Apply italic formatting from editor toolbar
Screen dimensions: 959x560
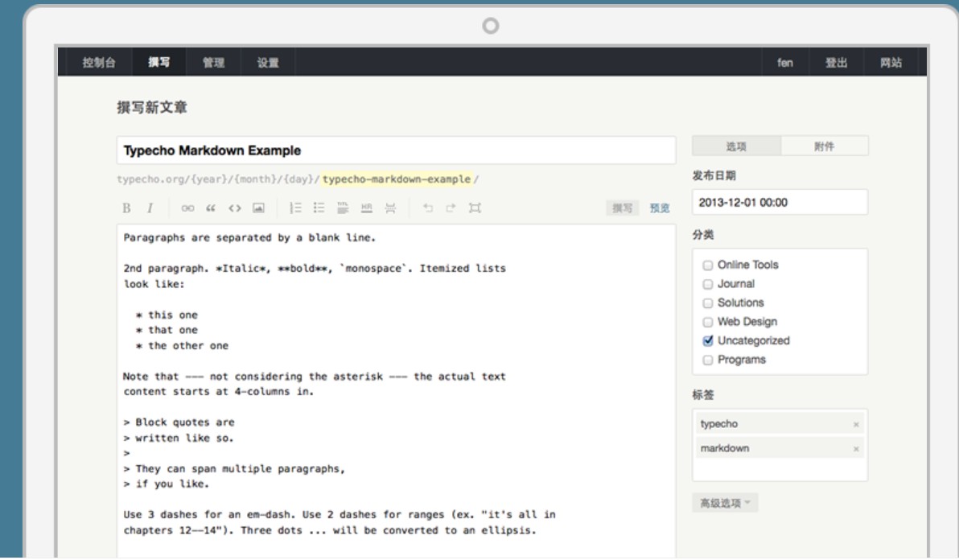tap(150, 208)
